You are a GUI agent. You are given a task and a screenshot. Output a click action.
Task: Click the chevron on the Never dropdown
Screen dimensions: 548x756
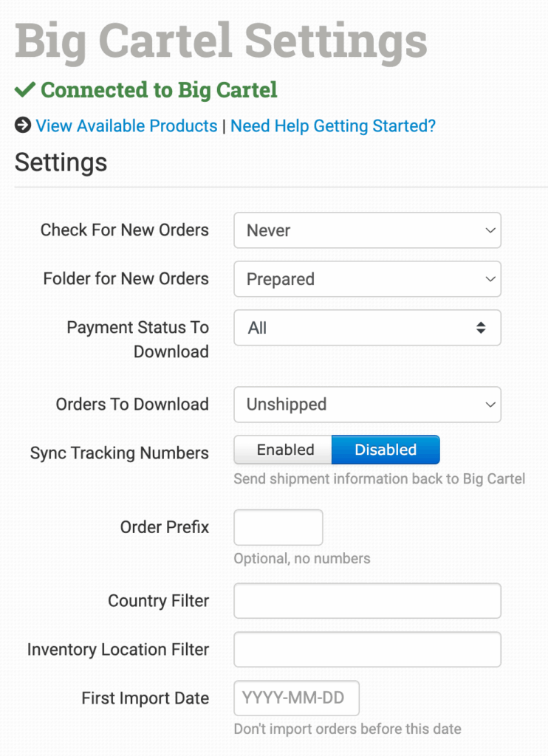(x=490, y=230)
